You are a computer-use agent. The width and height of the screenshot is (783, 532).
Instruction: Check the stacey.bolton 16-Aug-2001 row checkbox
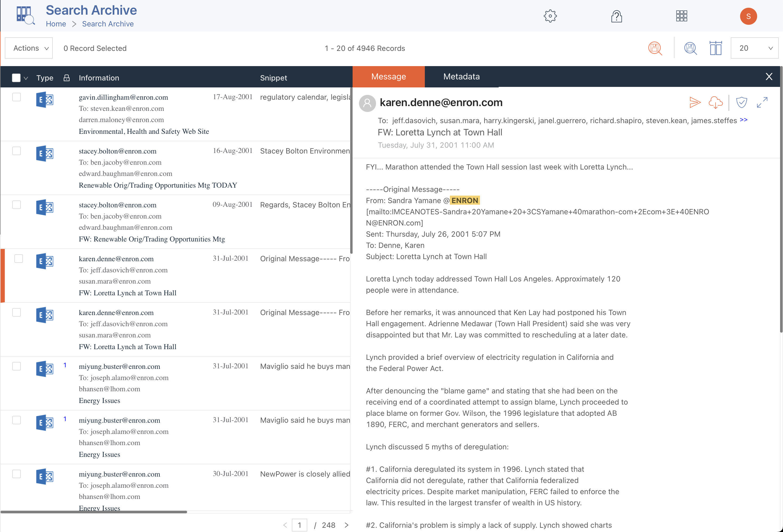(x=17, y=151)
